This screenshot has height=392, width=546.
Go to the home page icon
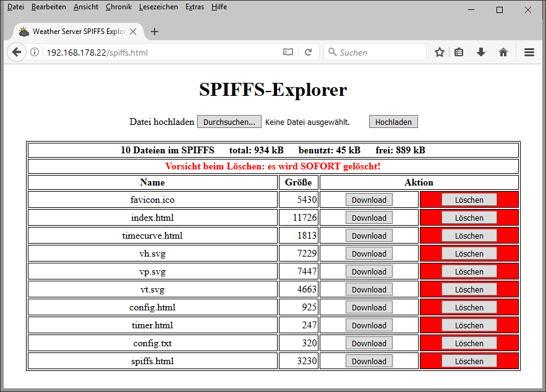point(503,53)
